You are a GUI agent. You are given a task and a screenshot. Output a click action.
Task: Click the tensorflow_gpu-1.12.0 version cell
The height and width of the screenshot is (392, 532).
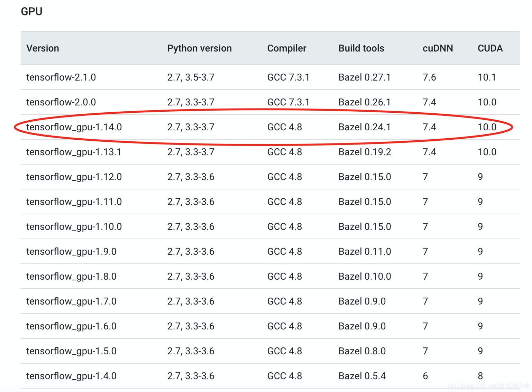tap(74, 177)
